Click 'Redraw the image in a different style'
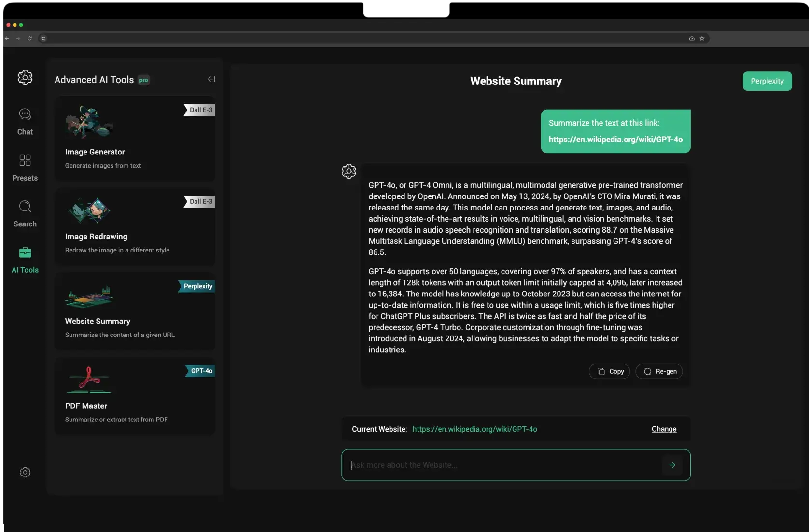This screenshot has width=809, height=532. tap(117, 250)
